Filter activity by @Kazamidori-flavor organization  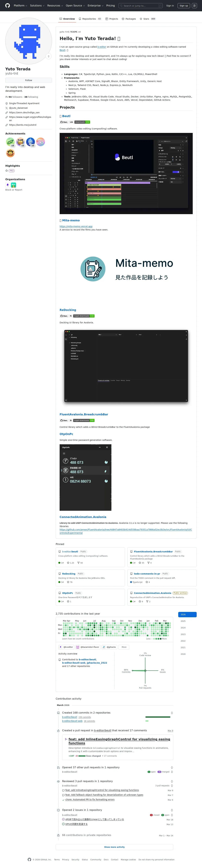[x=88, y=647]
